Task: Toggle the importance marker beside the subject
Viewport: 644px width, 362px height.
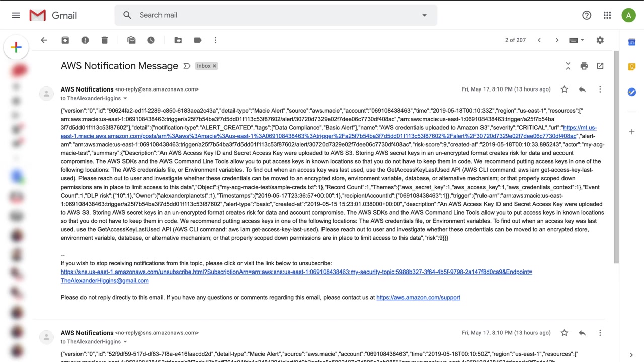Action: pyautogui.click(x=187, y=66)
